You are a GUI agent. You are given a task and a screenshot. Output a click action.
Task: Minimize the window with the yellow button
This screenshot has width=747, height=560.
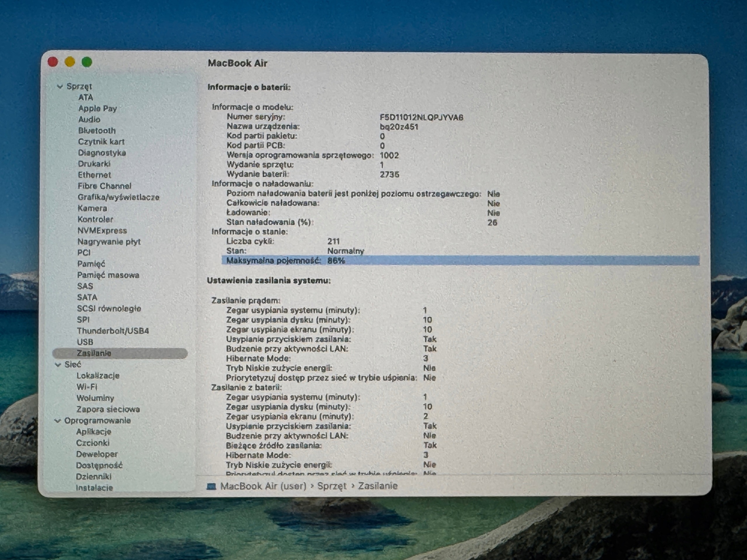[x=70, y=62]
